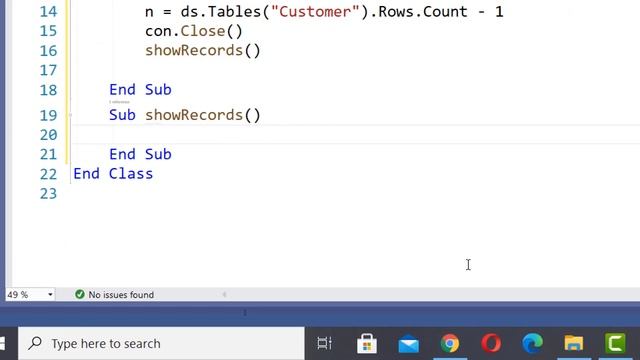Click the "No issues found" status text
The image size is (640, 360).
tap(121, 295)
